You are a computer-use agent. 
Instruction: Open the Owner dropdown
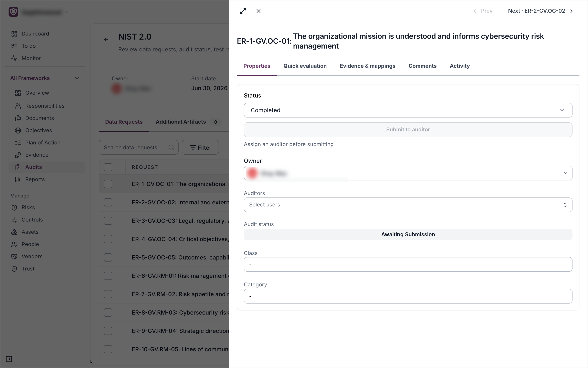pyautogui.click(x=408, y=173)
